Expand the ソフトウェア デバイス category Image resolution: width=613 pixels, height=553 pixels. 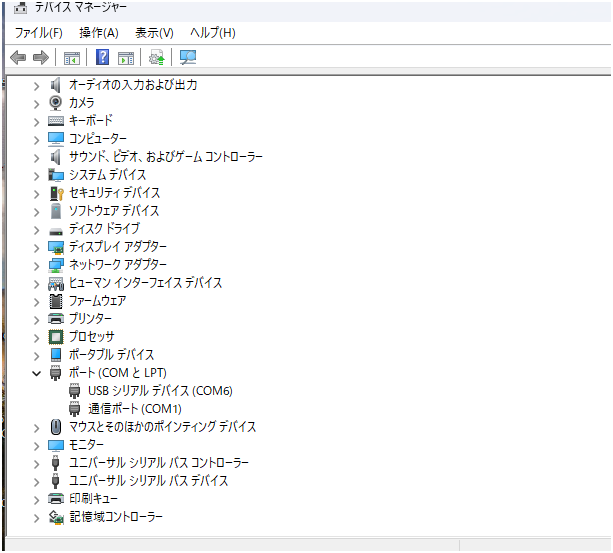36,212
